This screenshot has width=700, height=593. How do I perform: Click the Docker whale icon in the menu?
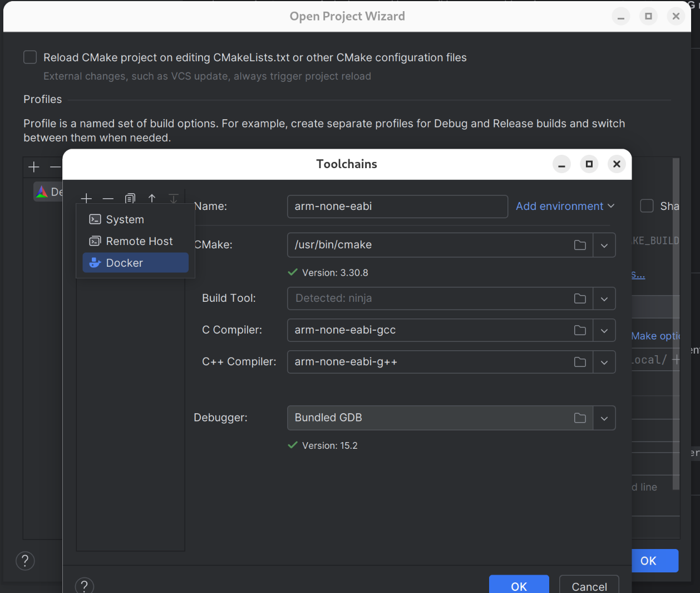[95, 263]
